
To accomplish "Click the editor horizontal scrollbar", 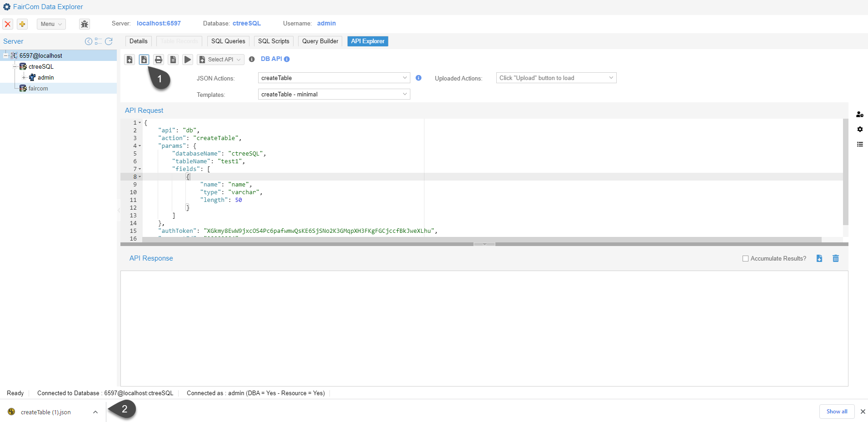I will pyautogui.click(x=482, y=240).
